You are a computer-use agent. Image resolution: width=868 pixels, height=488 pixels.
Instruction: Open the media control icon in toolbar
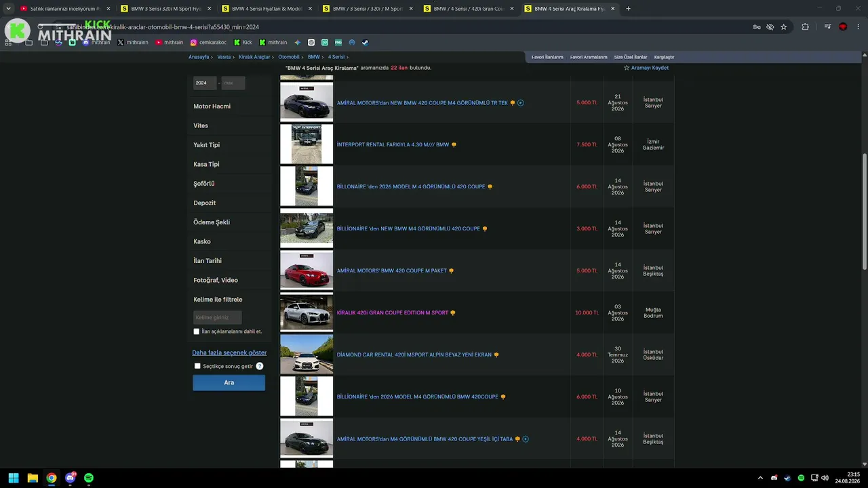(x=828, y=27)
